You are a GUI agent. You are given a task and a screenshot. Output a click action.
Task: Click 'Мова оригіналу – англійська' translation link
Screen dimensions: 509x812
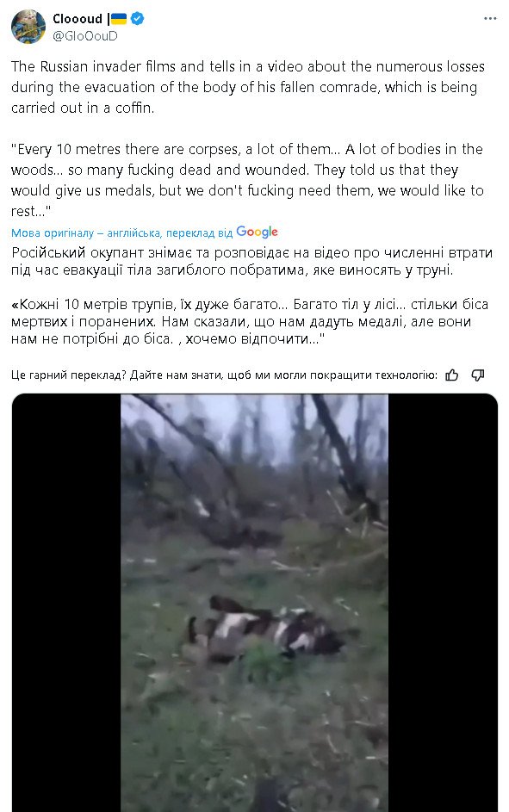[x=85, y=233]
